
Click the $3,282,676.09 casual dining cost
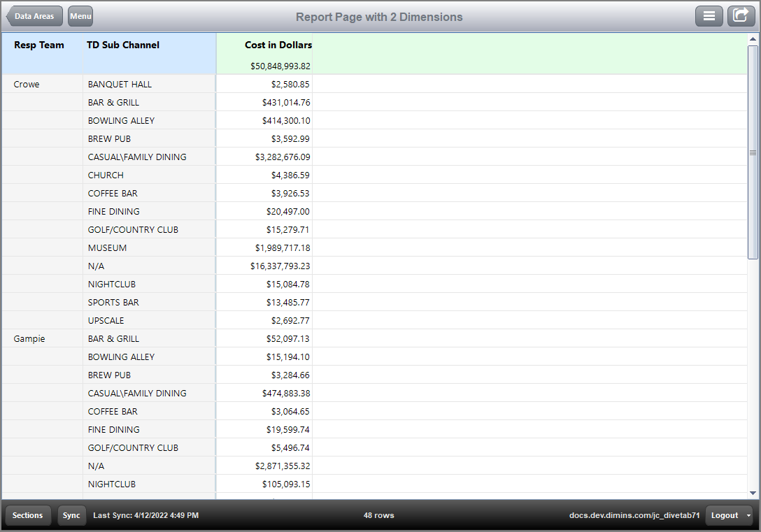[283, 157]
